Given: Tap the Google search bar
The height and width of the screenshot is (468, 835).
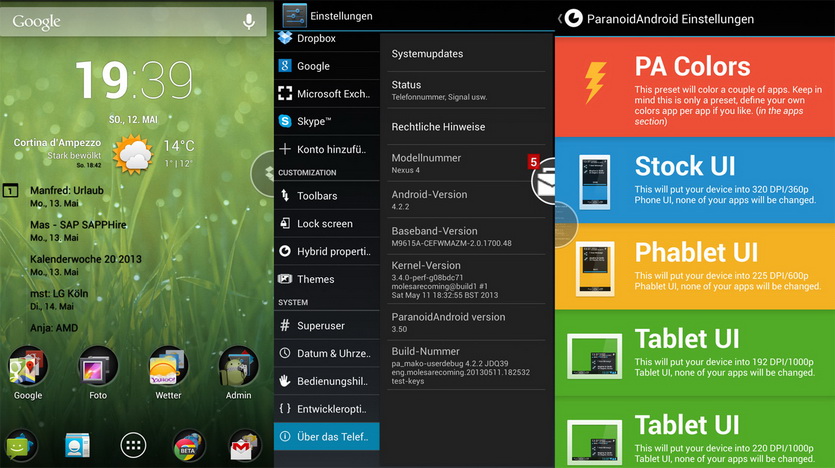Looking at the screenshot, I should [120, 21].
